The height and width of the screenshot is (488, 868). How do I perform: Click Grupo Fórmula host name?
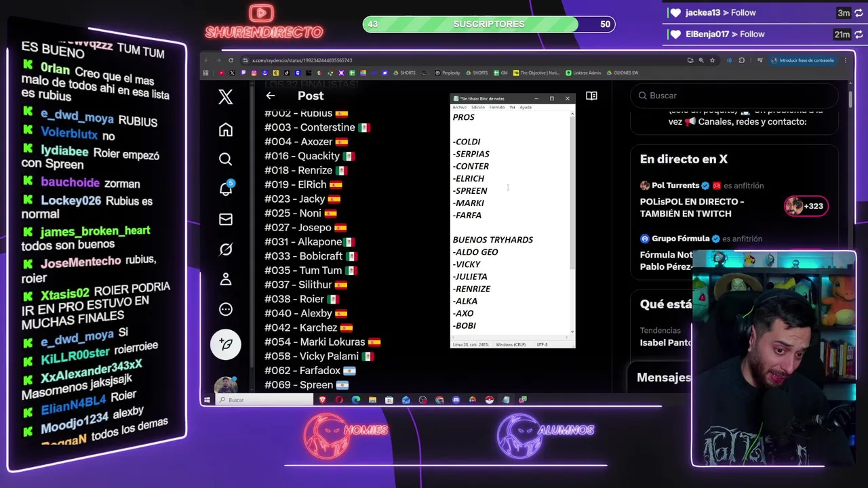tap(680, 239)
